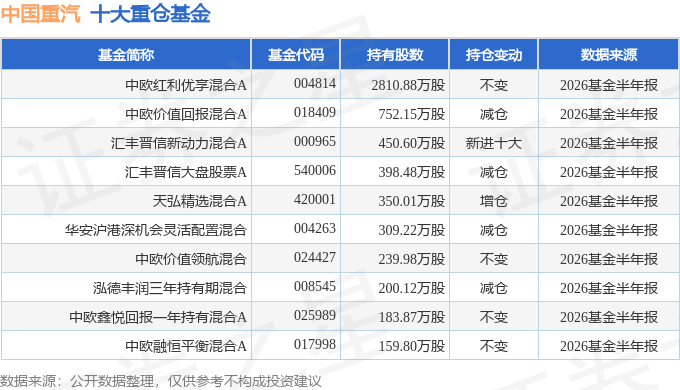Open 华安沪港深机会灵活配置混合 fund entry
Image resolution: width=680 pixels, height=390 pixels.
[156, 230]
